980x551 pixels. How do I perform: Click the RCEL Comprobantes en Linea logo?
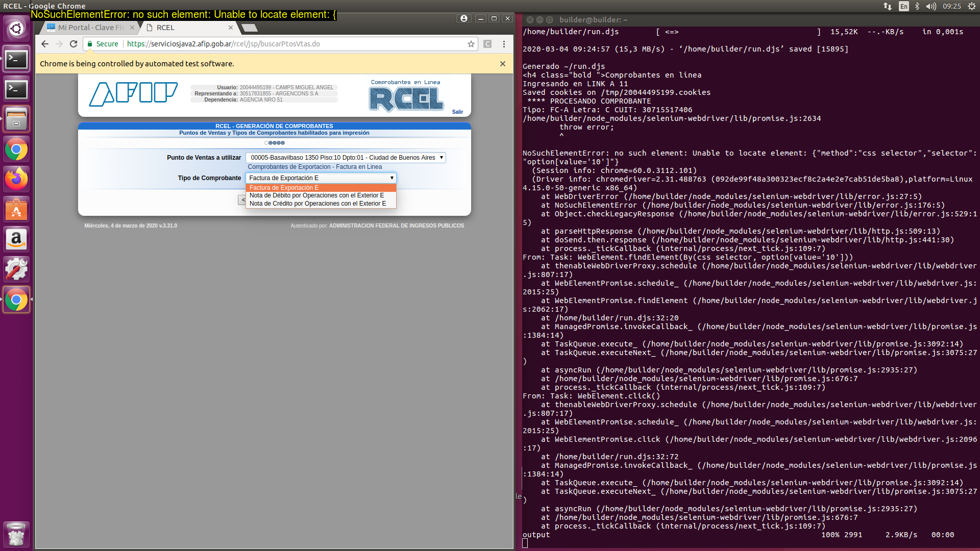[406, 96]
